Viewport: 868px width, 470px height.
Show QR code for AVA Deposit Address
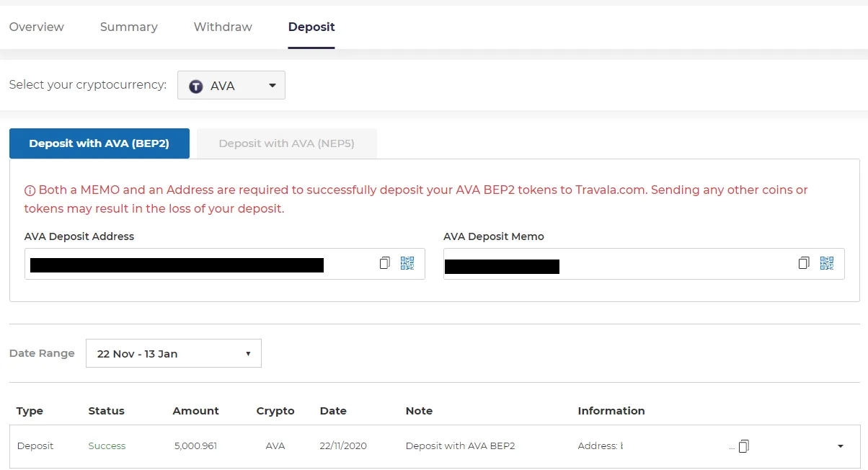(407, 263)
